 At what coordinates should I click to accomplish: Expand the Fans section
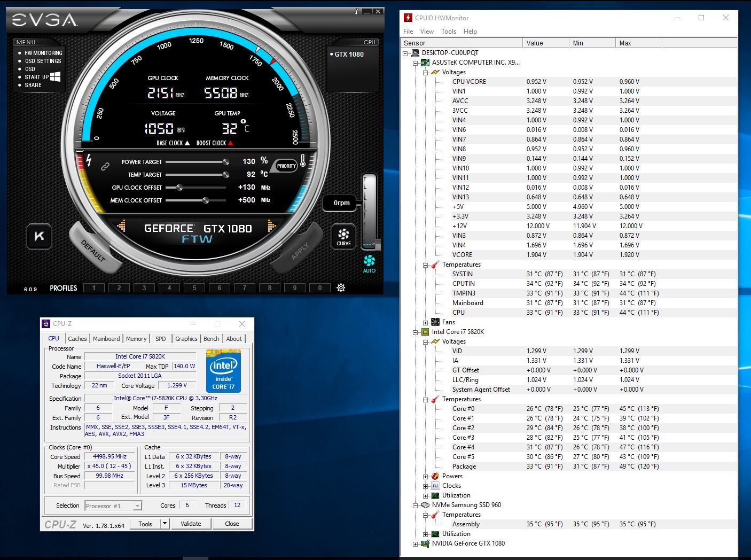426,322
